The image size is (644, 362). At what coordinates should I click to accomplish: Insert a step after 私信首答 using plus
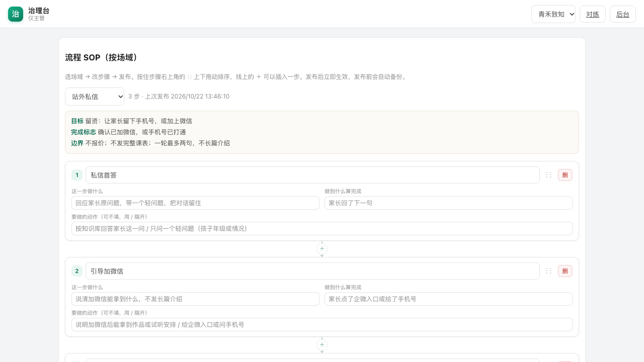click(322, 249)
